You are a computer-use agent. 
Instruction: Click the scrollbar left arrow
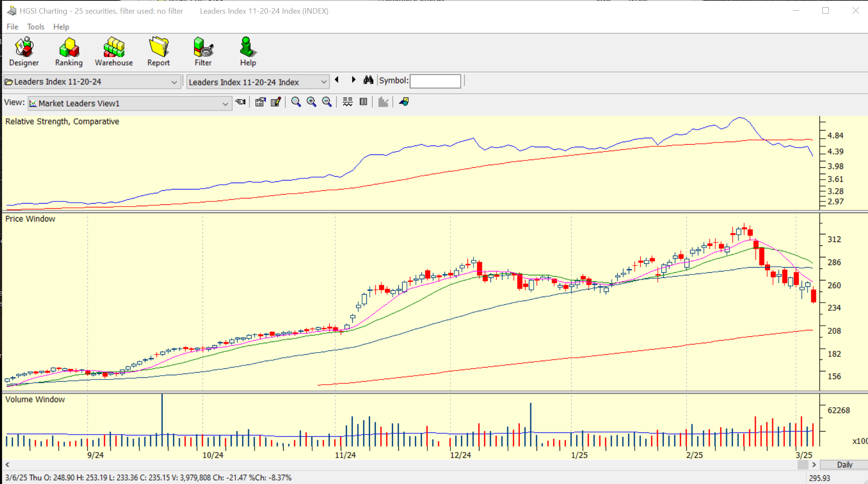[x=7, y=465]
